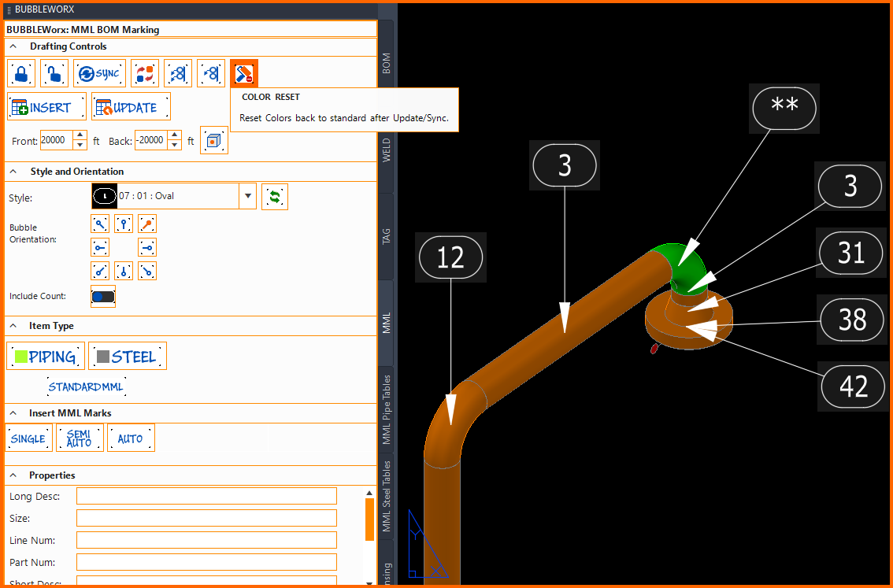Click the style preview oval thumbnail

[104, 196]
